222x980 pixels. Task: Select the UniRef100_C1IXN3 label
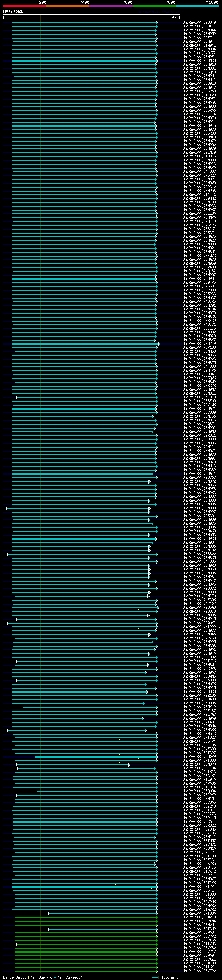(x=199, y=944)
